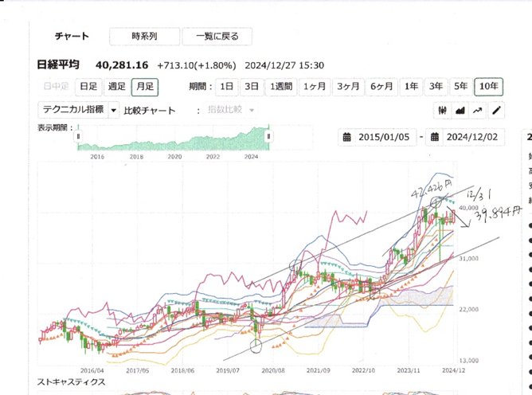Select the 週足 weekly interval

[x=116, y=86]
